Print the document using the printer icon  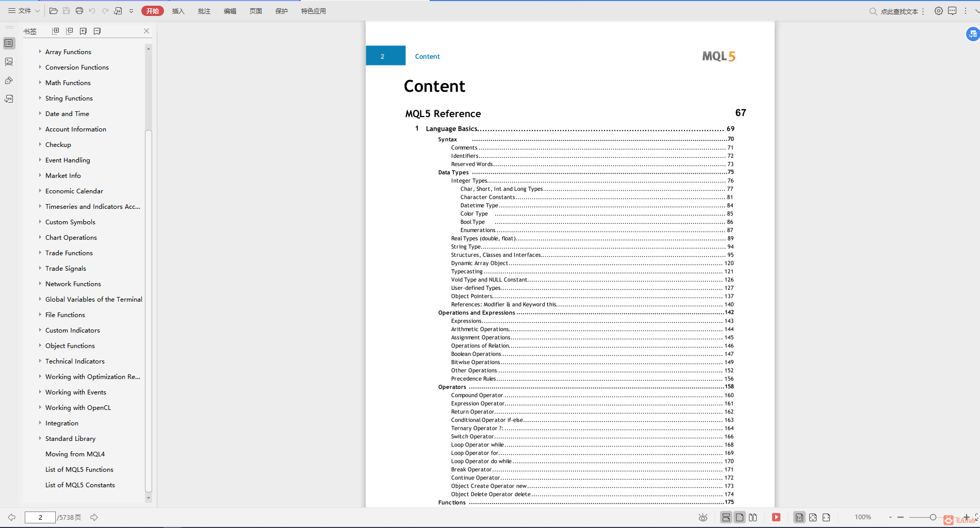[x=79, y=11]
